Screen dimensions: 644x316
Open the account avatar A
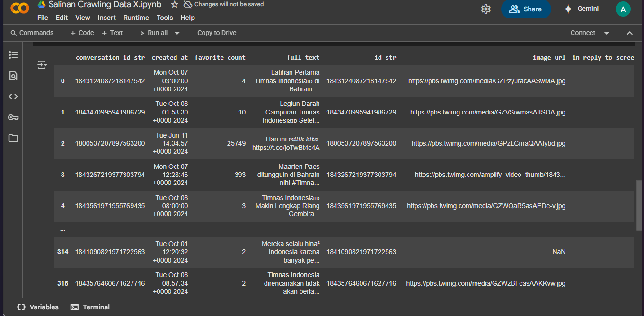pos(623,9)
